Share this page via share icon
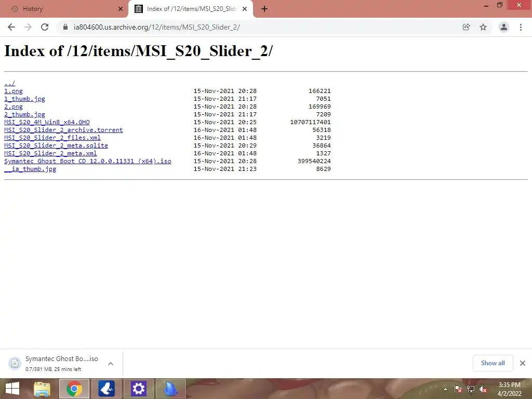This screenshot has height=399, width=532. [x=466, y=27]
